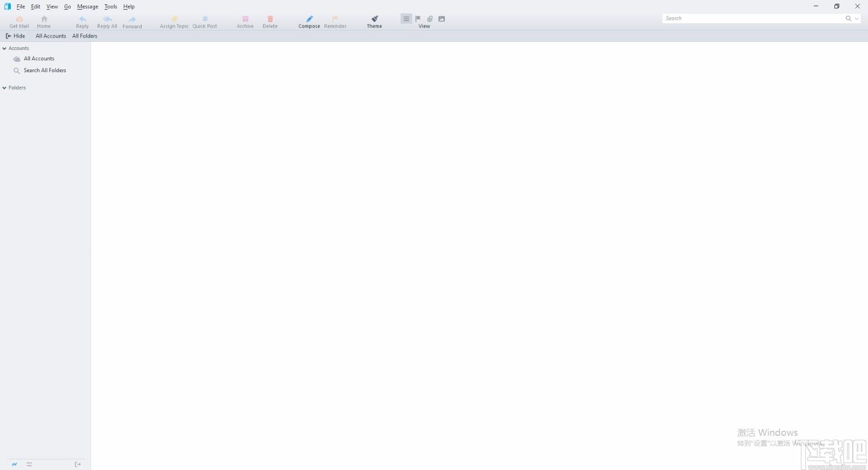Screen dimensions: 868x470
Task: Click the activity graph icon in sidebar footer
Action: (15, 464)
